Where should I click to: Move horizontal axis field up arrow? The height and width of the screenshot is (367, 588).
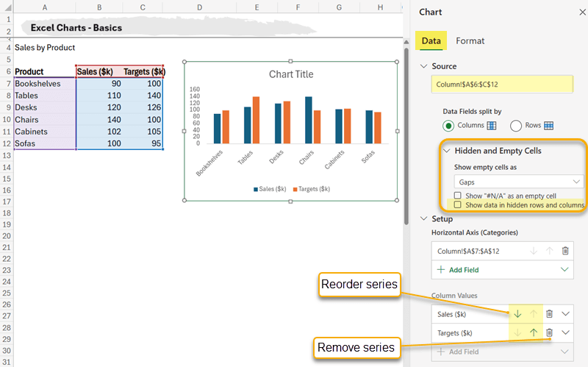point(549,251)
